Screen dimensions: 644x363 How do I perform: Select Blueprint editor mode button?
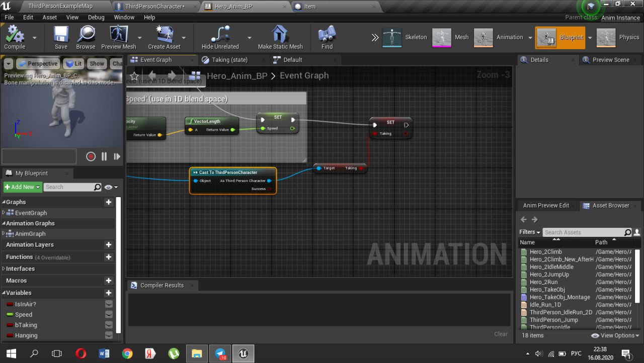[x=560, y=38]
